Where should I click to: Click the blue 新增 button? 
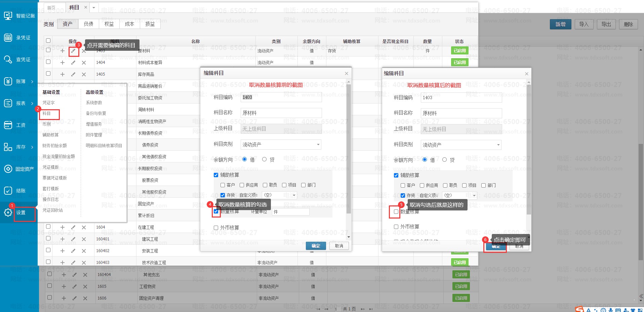point(560,24)
